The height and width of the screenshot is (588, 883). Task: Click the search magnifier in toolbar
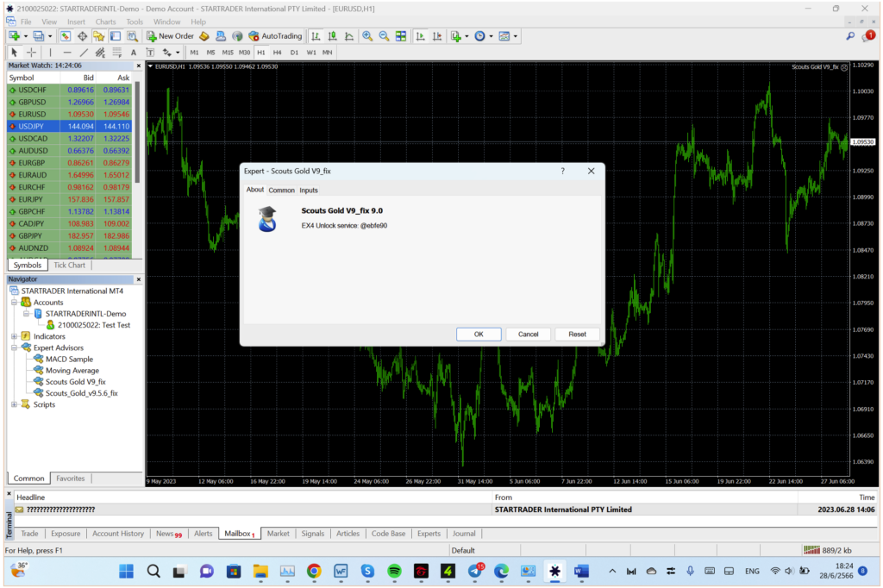click(x=850, y=36)
